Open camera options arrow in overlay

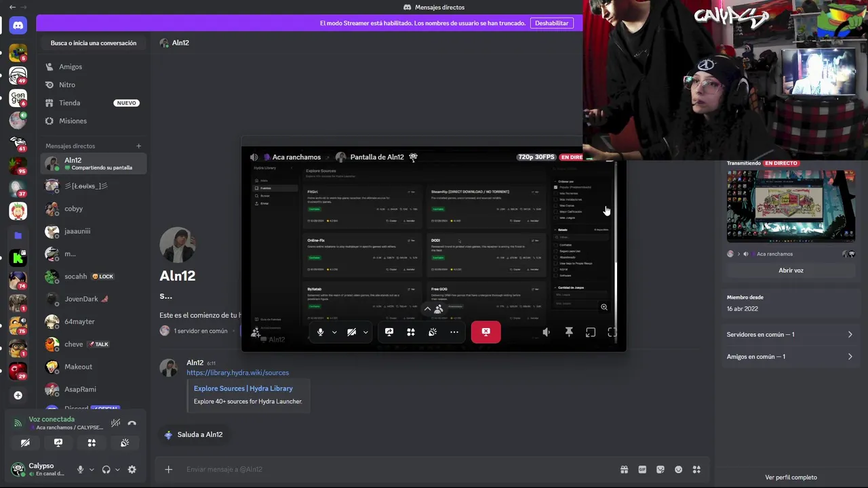tap(366, 332)
